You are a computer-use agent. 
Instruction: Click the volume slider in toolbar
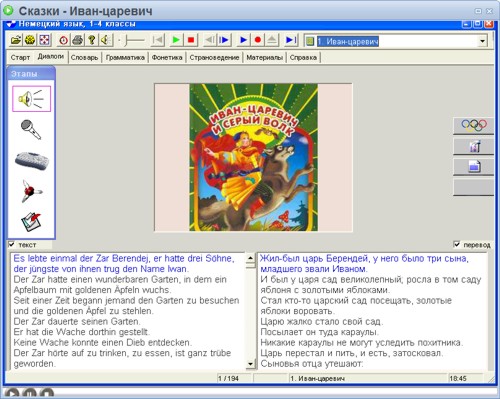pyautogui.click(x=133, y=41)
